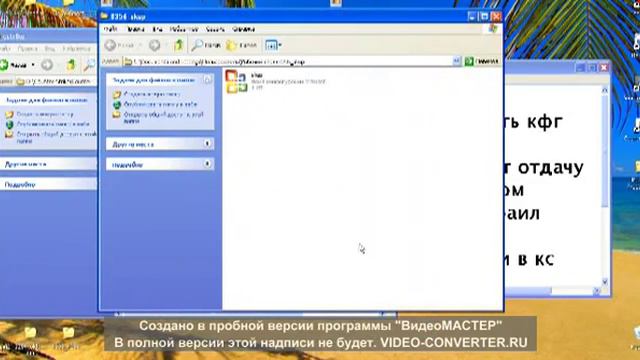The height and width of the screenshot is (360, 640).
Task: Click Подробно header in left background window
Action: point(48,184)
